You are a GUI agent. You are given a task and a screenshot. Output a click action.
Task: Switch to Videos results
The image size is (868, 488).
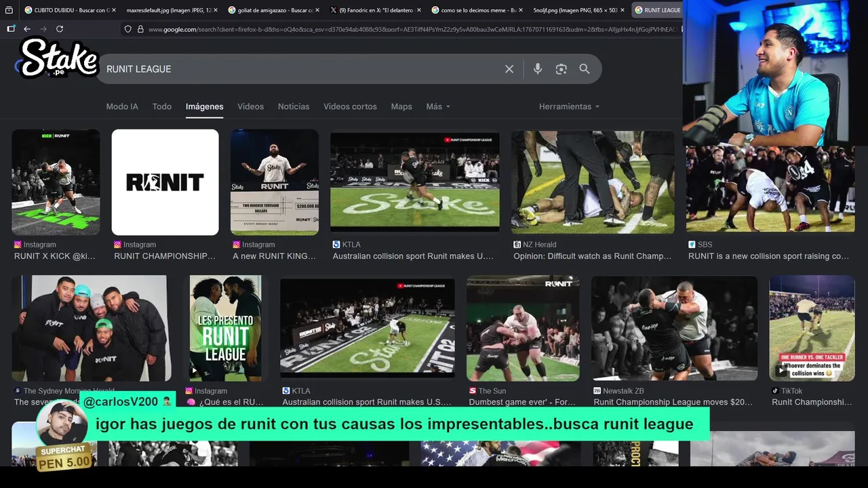click(x=250, y=106)
